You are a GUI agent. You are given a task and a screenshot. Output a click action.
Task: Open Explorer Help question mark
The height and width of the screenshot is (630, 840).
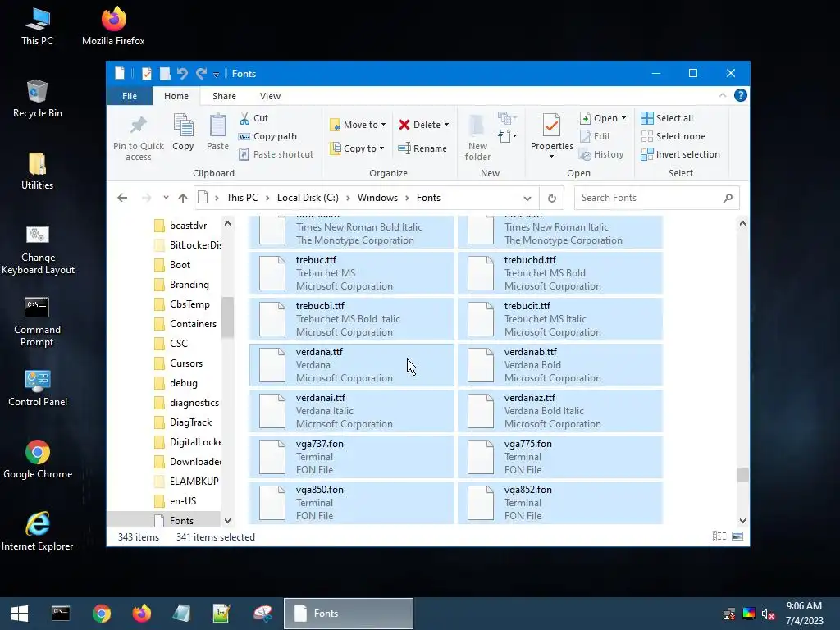point(741,95)
